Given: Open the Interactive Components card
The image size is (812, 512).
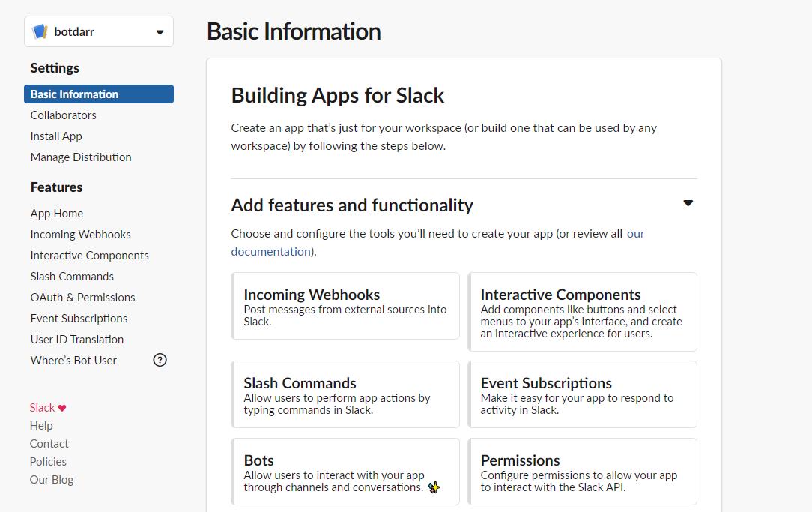Looking at the screenshot, I should click(x=582, y=312).
